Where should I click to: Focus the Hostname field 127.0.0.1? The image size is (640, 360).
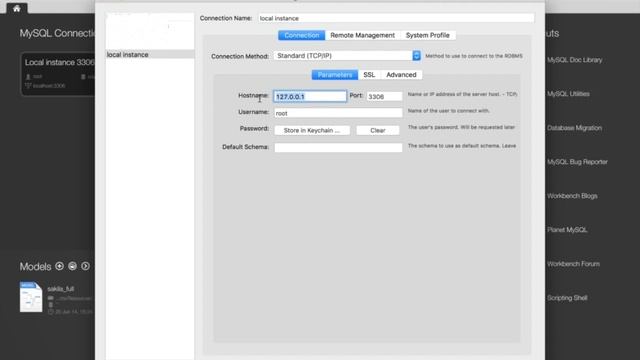310,97
